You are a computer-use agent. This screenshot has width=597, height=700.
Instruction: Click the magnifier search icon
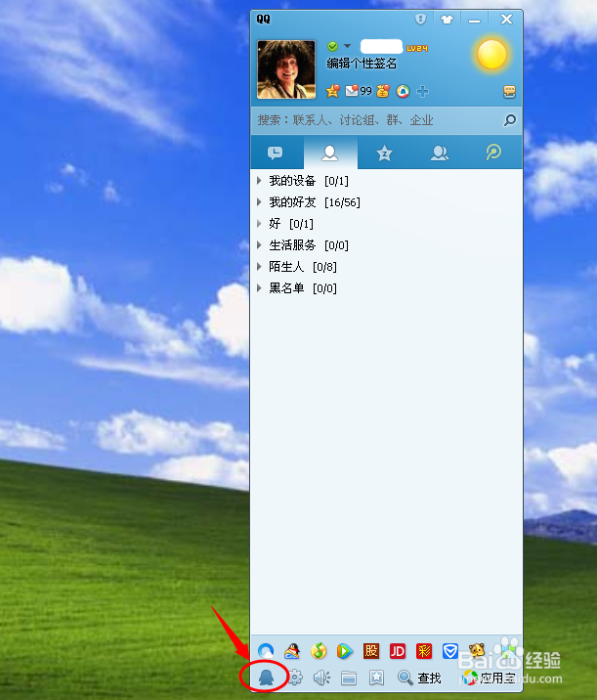pyautogui.click(x=509, y=119)
